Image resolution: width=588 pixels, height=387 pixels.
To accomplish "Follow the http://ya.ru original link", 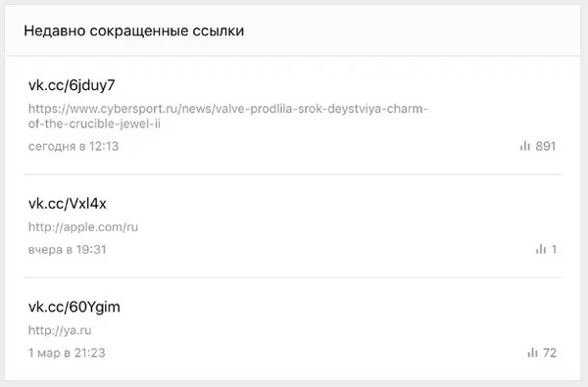I will tap(60, 330).
